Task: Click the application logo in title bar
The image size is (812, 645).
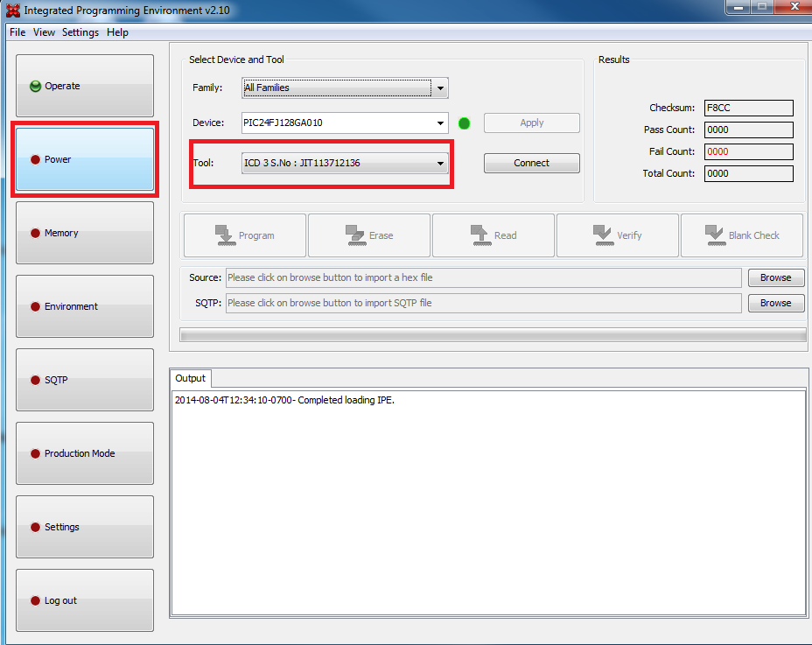Action: tap(12, 11)
